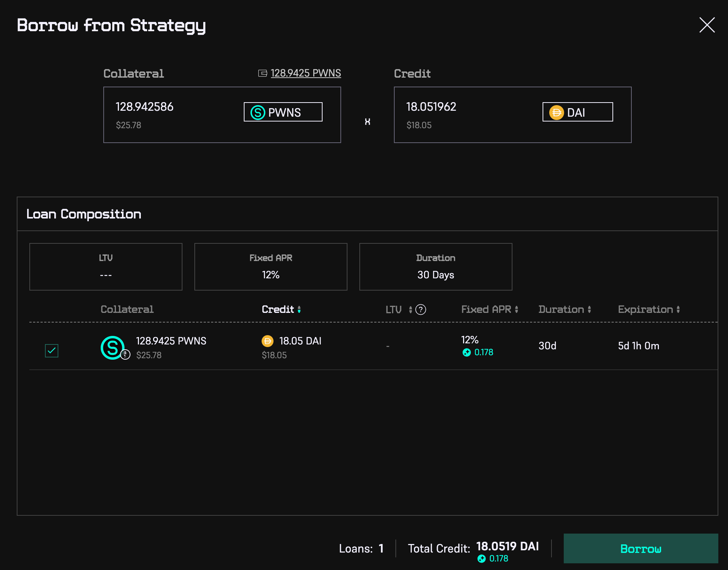Sort loans by the Credit column
The height and width of the screenshot is (570, 728).
point(281,310)
